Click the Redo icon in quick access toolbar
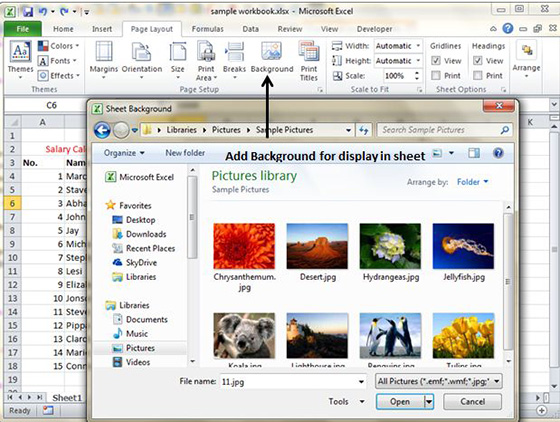This screenshot has height=422, width=560. coord(64,12)
